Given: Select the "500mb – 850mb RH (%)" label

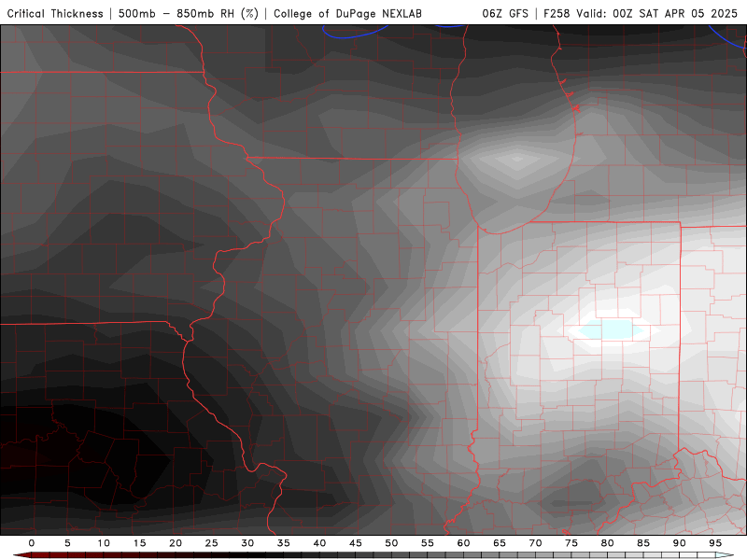Looking at the screenshot, I should click(x=189, y=14).
